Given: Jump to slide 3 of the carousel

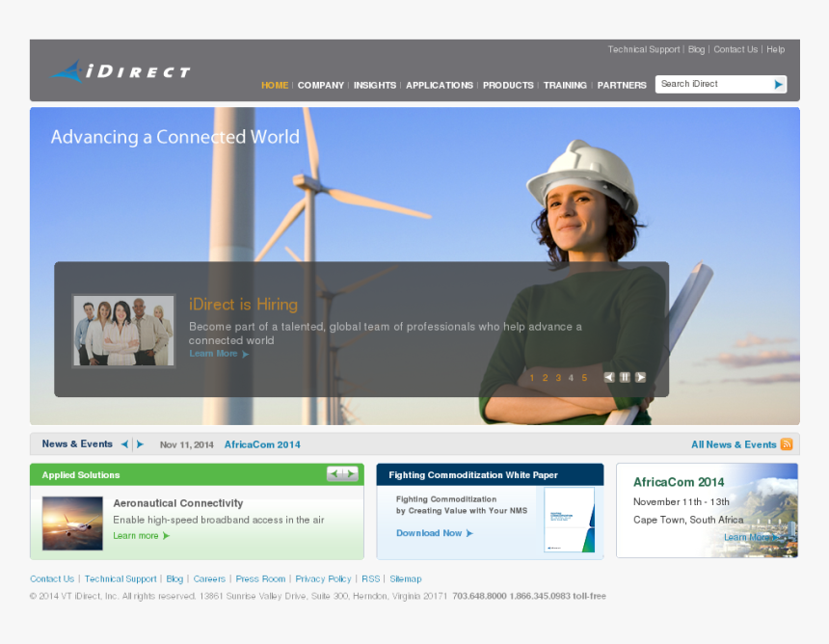Looking at the screenshot, I should click(x=558, y=378).
